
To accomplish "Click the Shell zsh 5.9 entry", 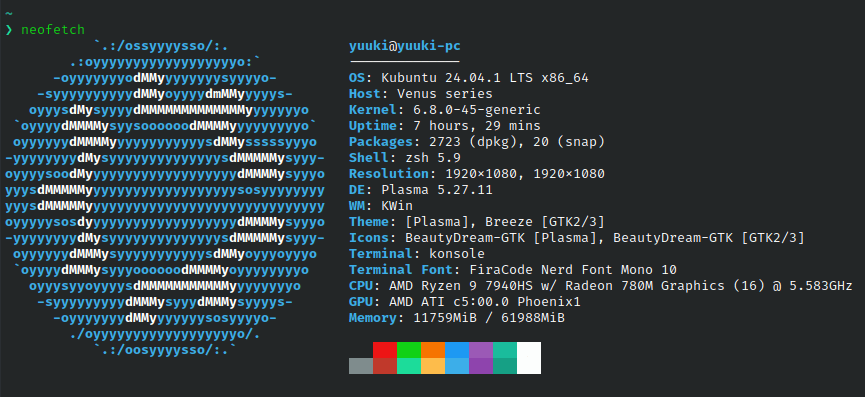I will coord(405,158).
